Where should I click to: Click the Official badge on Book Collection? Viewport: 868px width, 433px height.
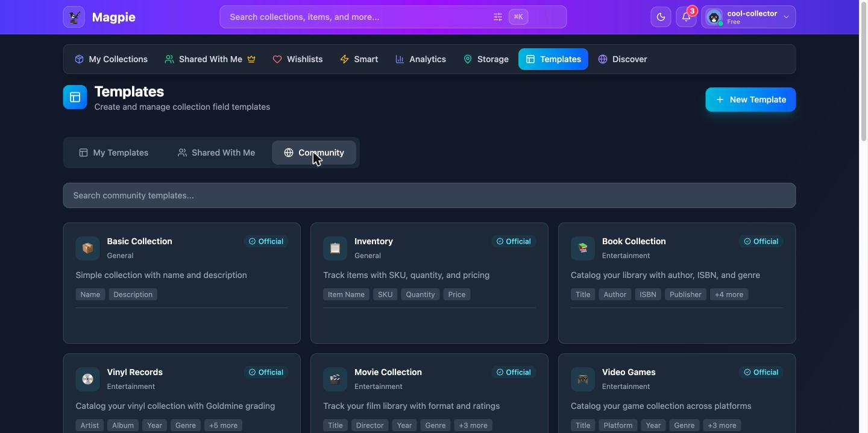[x=761, y=241]
